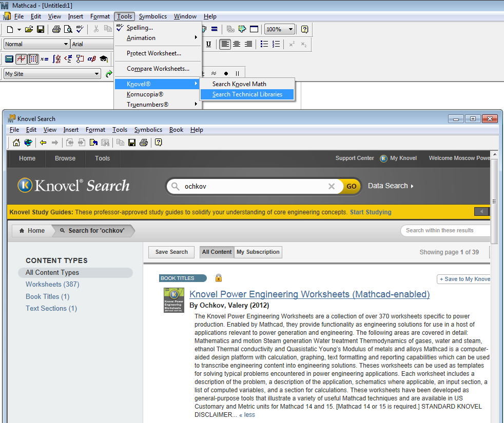Viewport: 504px width, 423px height.
Task: Switch to My Subscription filter
Action: pyautogui.click(x=258, y=252)
